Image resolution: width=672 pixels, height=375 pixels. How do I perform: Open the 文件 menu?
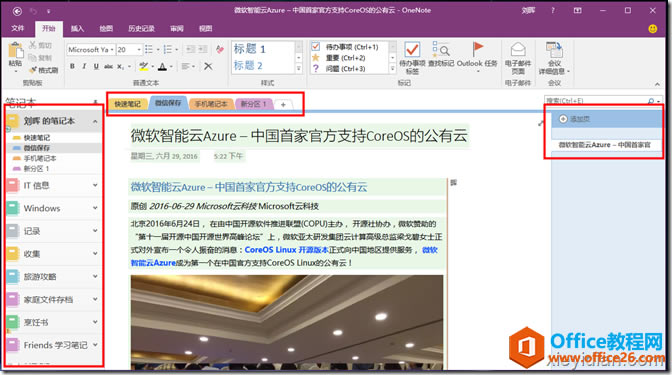[x=18, y=28]
